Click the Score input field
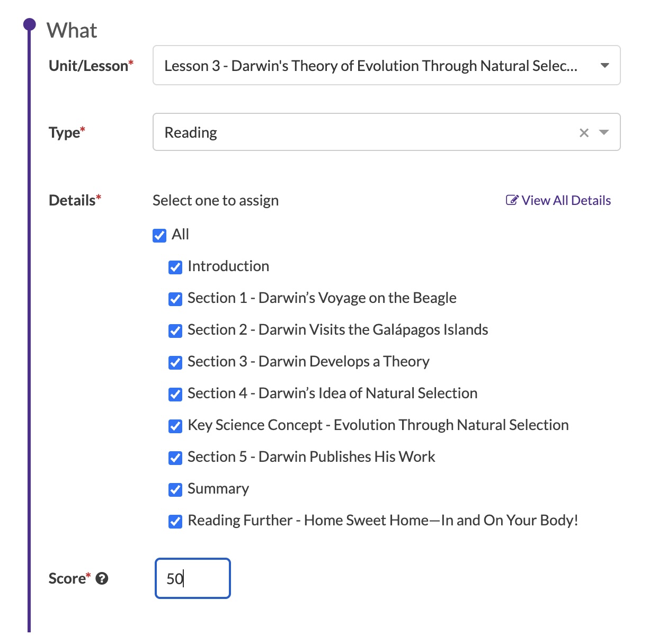 [x=193, y=578]
